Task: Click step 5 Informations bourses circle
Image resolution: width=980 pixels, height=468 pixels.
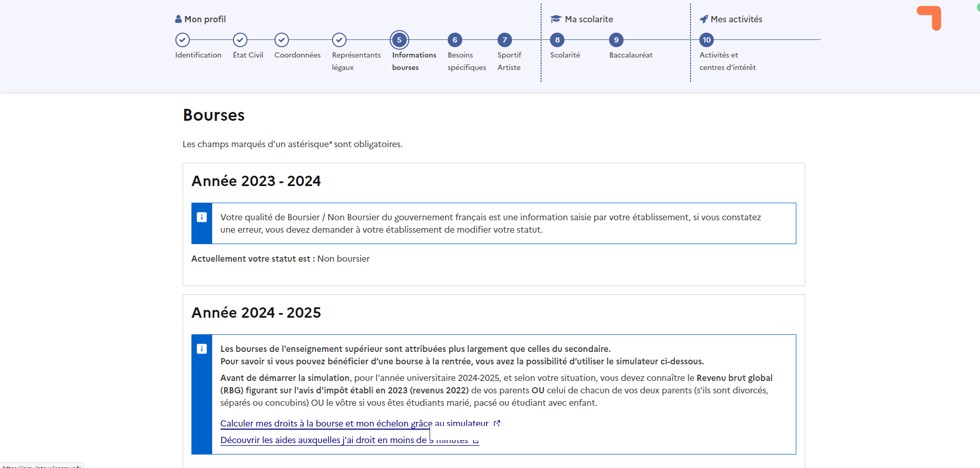Action: click(x=399, y=40)
